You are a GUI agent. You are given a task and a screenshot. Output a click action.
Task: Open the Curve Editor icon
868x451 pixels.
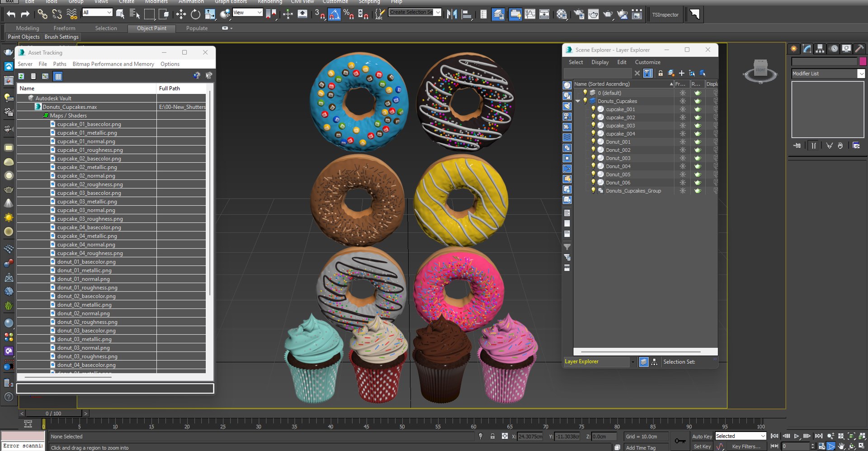[530, 14]
